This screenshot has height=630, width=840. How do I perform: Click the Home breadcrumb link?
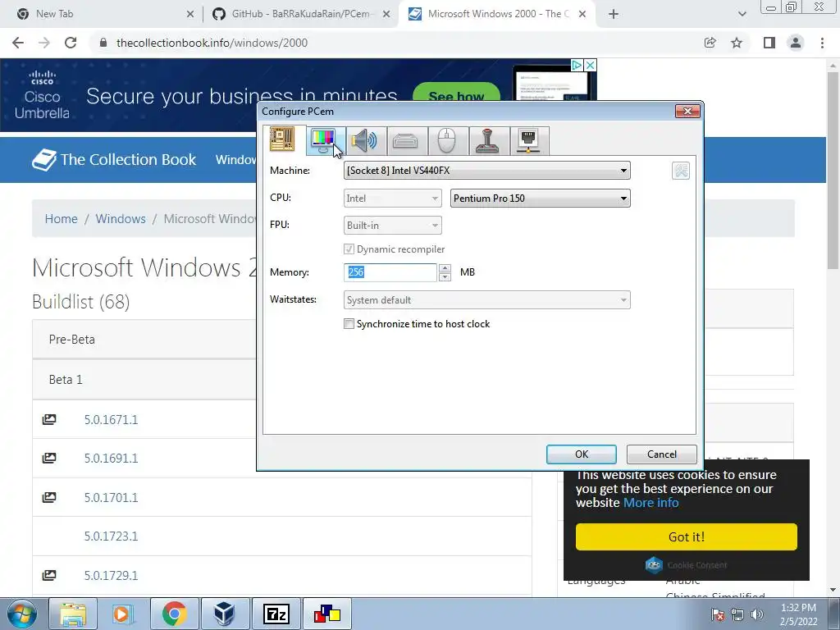click(61, 218)
